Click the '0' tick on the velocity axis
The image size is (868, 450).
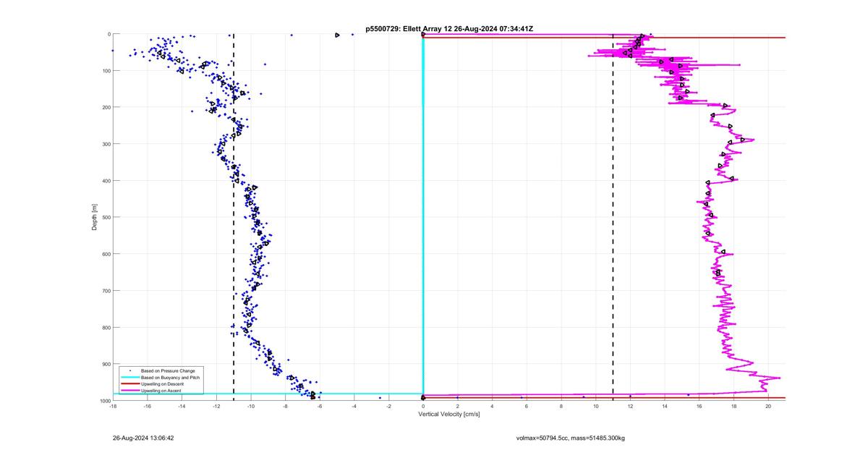(x=423, y=407)
